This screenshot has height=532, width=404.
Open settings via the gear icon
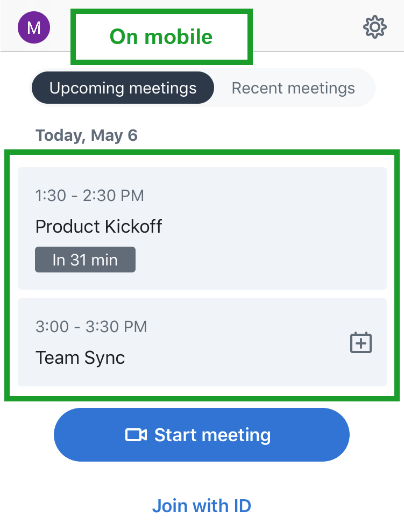[x=375, y=27]
